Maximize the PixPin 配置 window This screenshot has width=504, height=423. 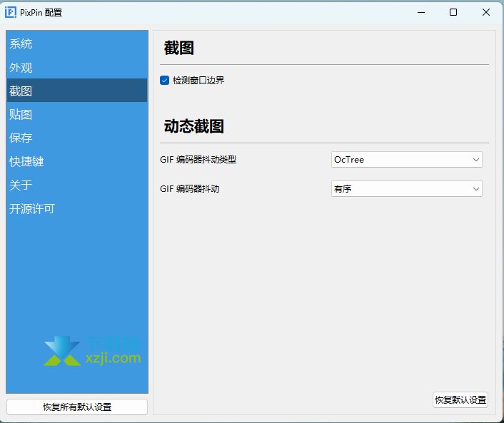[453, 13]
